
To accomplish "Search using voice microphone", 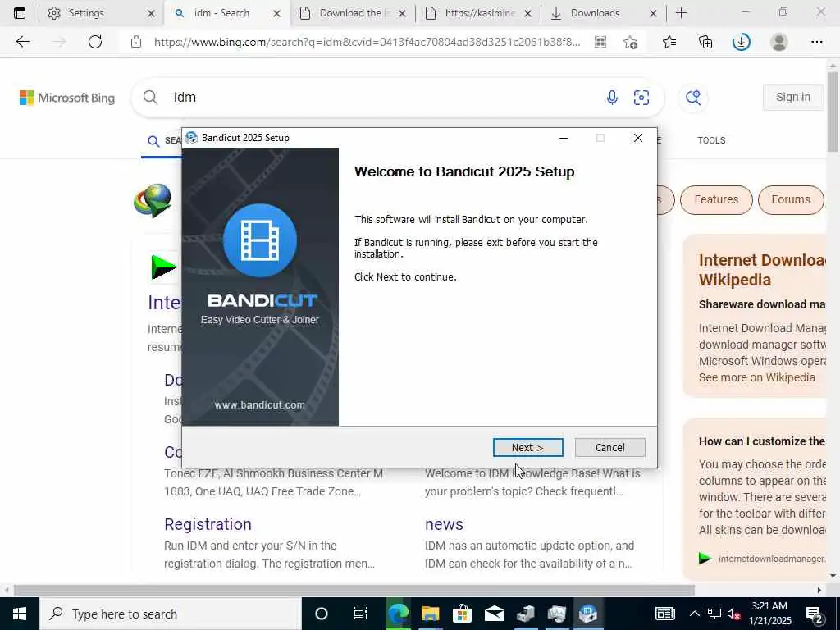I will tap(612, 98).
